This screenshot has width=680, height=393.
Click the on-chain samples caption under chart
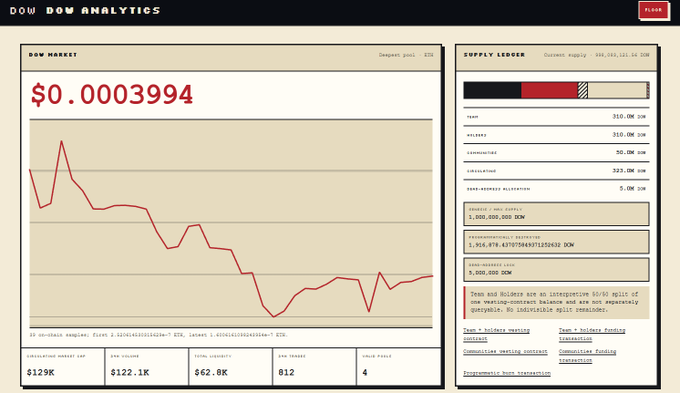click(x=158, y=335)
